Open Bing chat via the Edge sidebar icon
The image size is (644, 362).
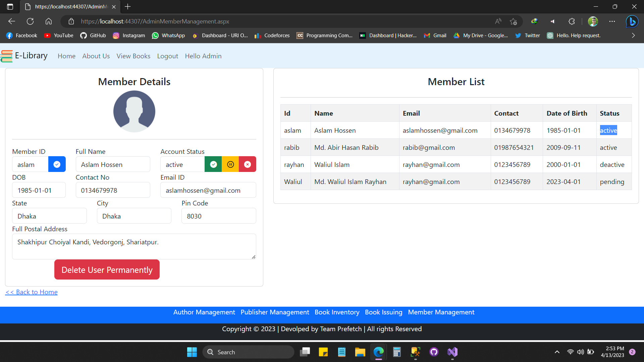(x=632, y=21)
